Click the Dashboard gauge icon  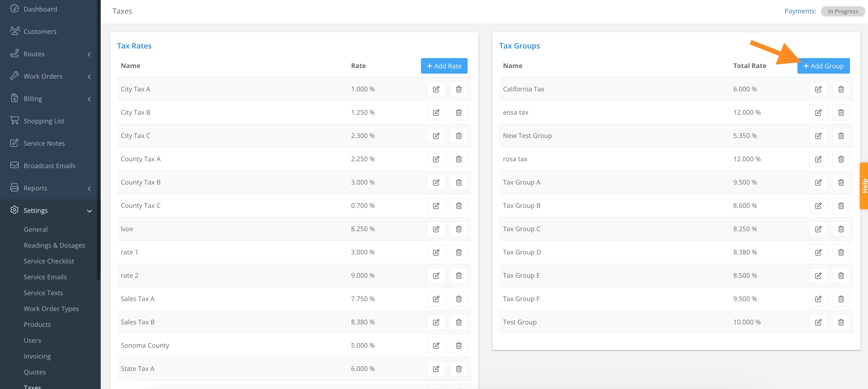pos(14,9)
